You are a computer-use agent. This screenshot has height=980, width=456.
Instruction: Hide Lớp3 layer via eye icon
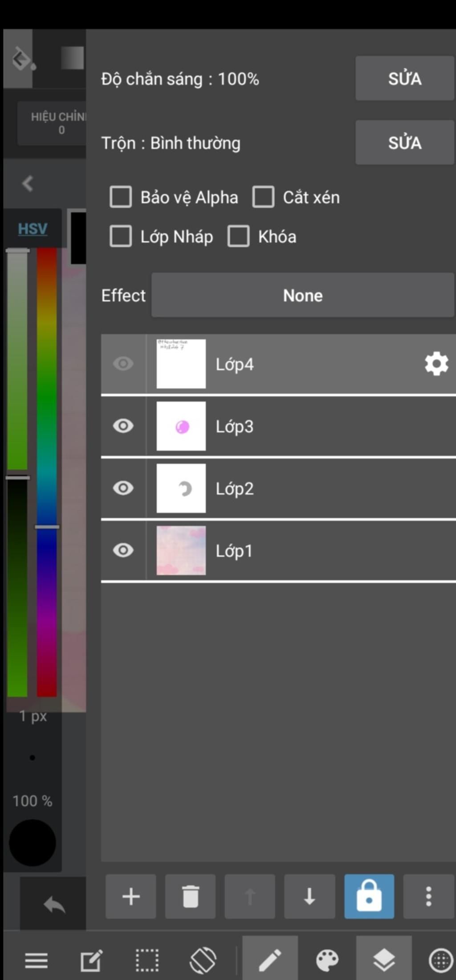[123, 426]
